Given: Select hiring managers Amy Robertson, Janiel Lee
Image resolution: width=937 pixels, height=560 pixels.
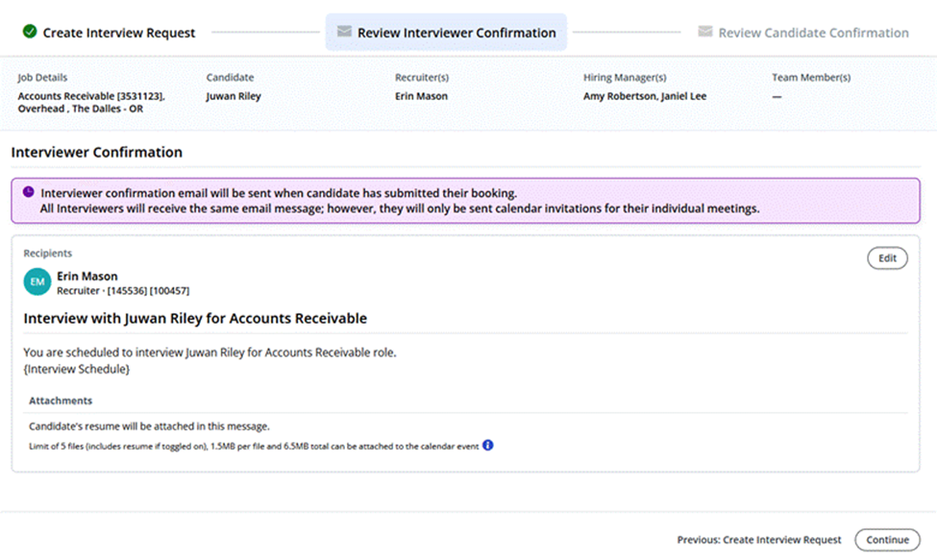Looking at the screenshot, I should click(644, 96).
